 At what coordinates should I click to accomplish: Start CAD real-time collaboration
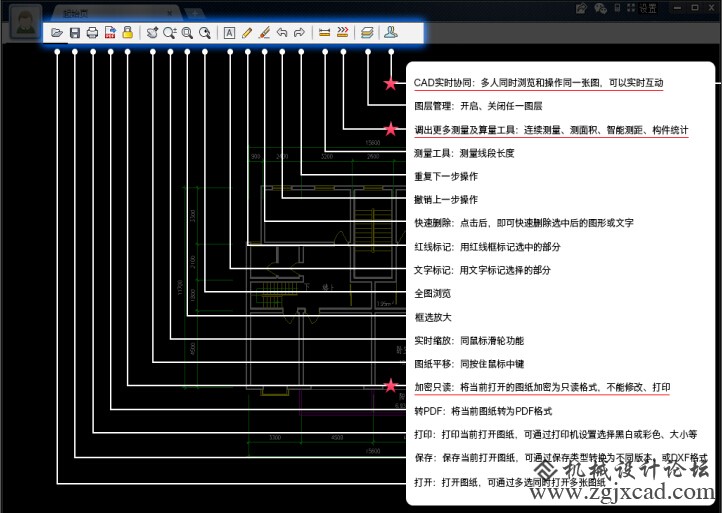(x=390, y=32)
